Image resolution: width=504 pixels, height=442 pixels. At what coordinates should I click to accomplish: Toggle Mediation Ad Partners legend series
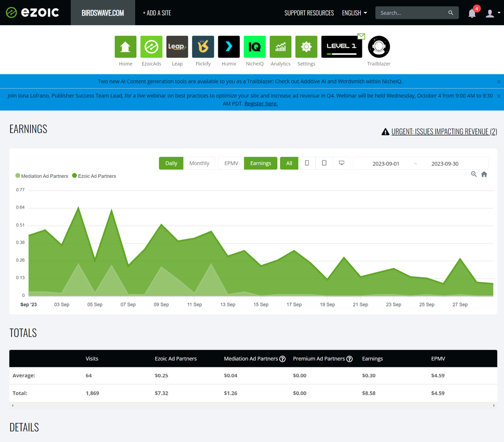tap(42, 176)
